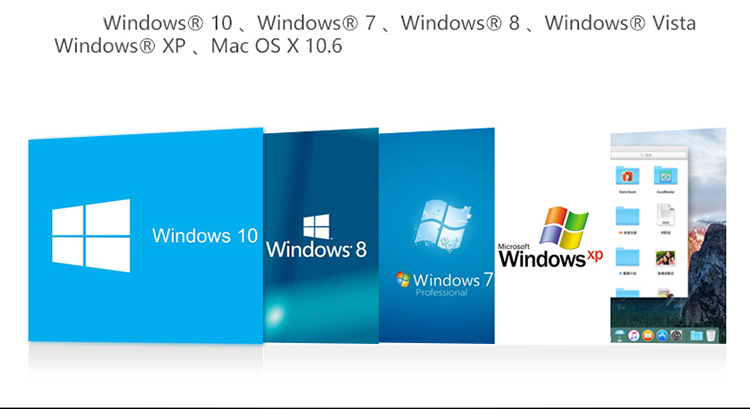Click "Windows® Vista" in the header list
Viewport: 750px width, 409px height.
620,22
